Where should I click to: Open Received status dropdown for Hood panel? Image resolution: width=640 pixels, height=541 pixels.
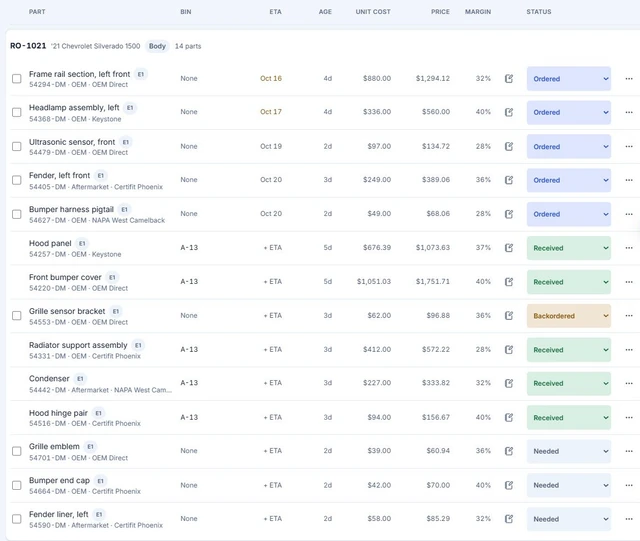[x=569, y=247]
